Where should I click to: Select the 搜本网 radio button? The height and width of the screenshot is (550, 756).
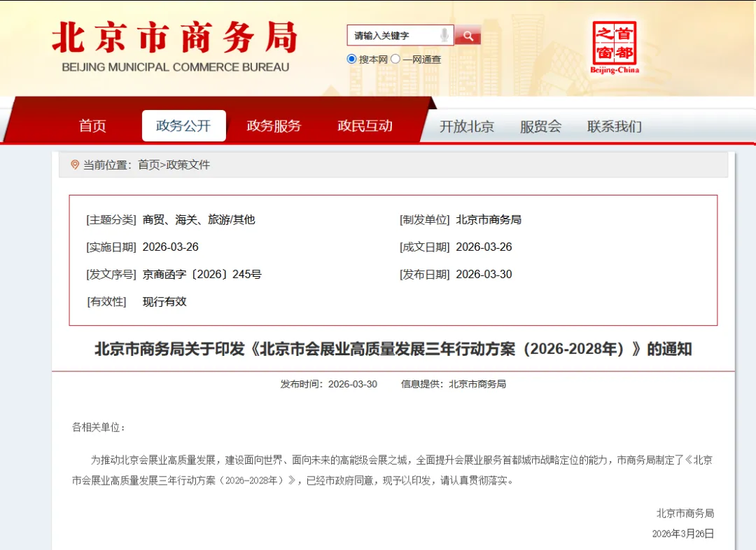tap(351, 59)
